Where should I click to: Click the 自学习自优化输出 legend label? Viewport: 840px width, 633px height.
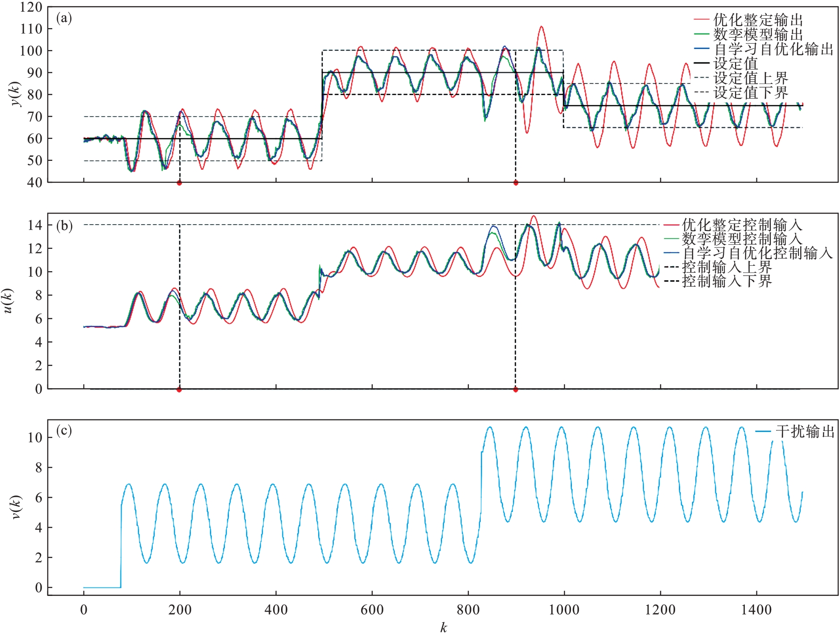click(773, 49)
